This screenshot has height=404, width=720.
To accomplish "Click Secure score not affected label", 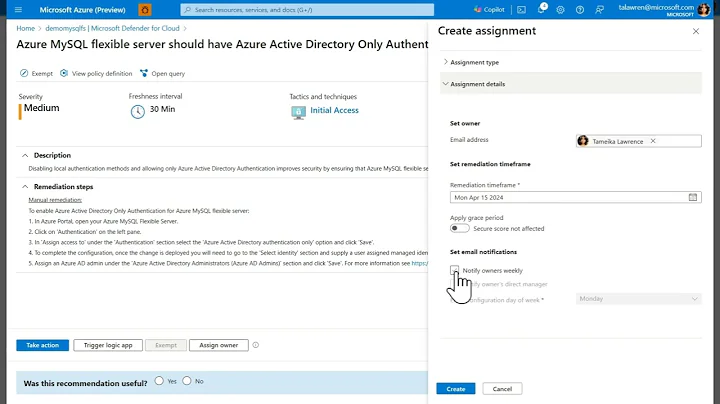I will (x=509, y=229).
